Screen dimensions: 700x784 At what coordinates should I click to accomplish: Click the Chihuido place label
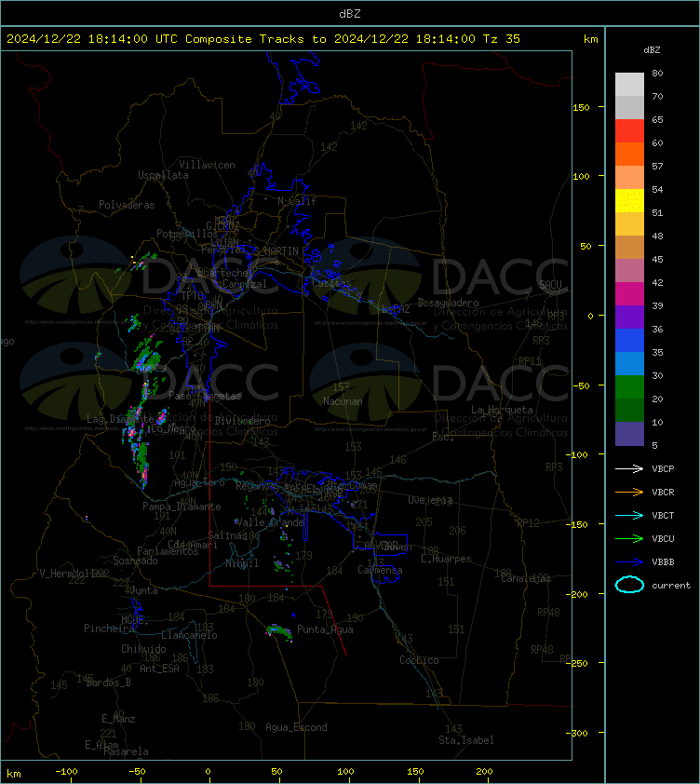coord(143,649)
